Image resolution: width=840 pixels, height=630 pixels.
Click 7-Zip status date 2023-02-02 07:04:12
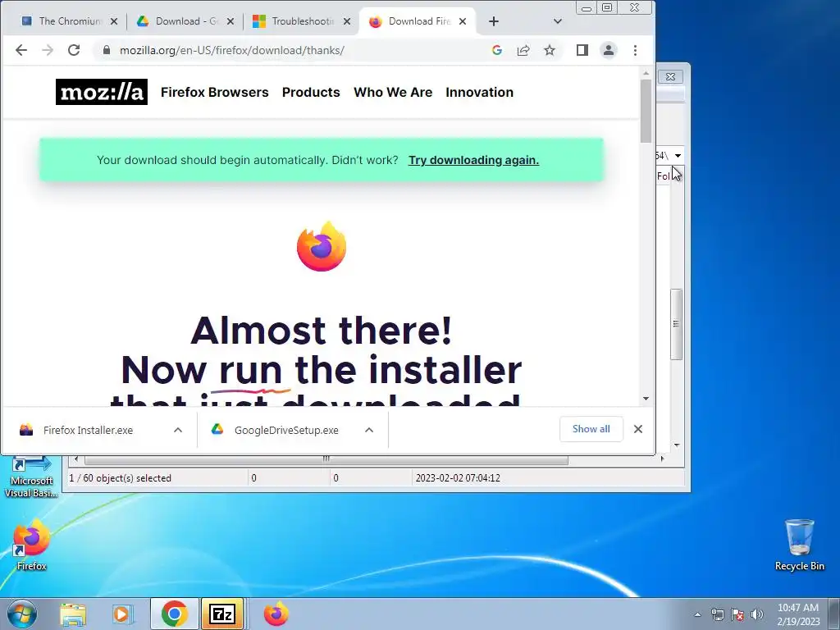(458, 478)
